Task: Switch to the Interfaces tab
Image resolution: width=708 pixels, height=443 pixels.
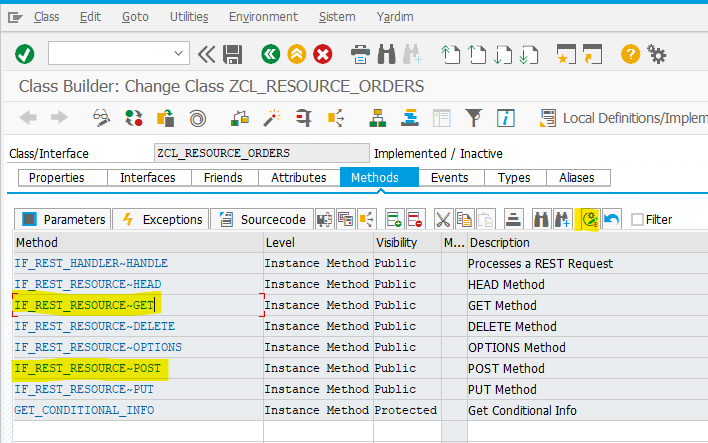Action: point(148,177)
